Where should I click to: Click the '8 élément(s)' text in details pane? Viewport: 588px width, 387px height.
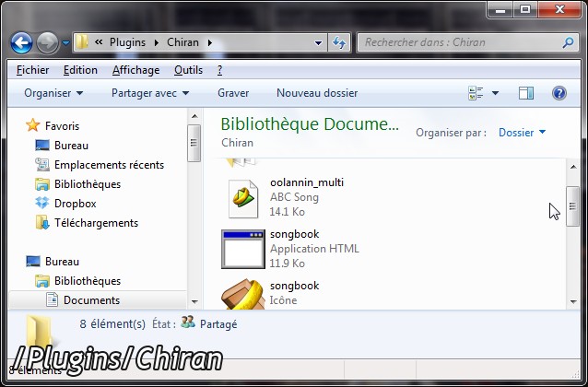112,324
